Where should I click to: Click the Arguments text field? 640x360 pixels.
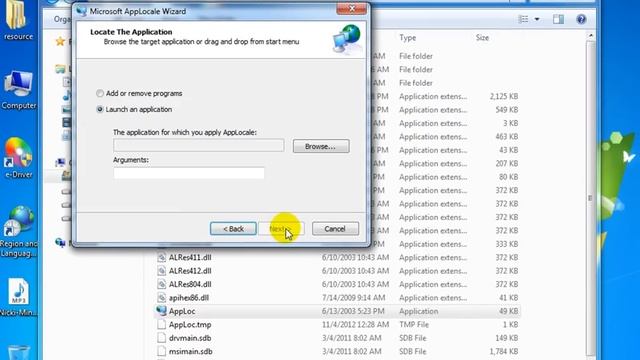pyautogui.click(x=189, y=173)
